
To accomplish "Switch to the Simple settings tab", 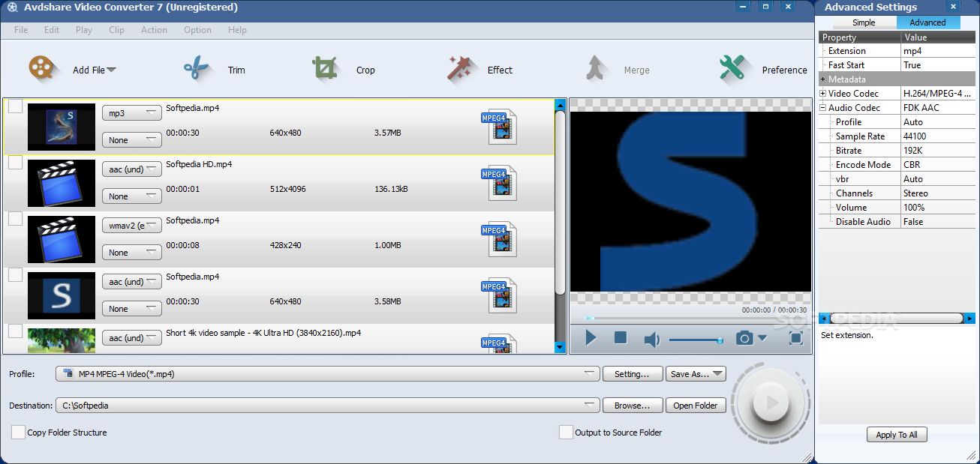I will [x=864, y=22].
